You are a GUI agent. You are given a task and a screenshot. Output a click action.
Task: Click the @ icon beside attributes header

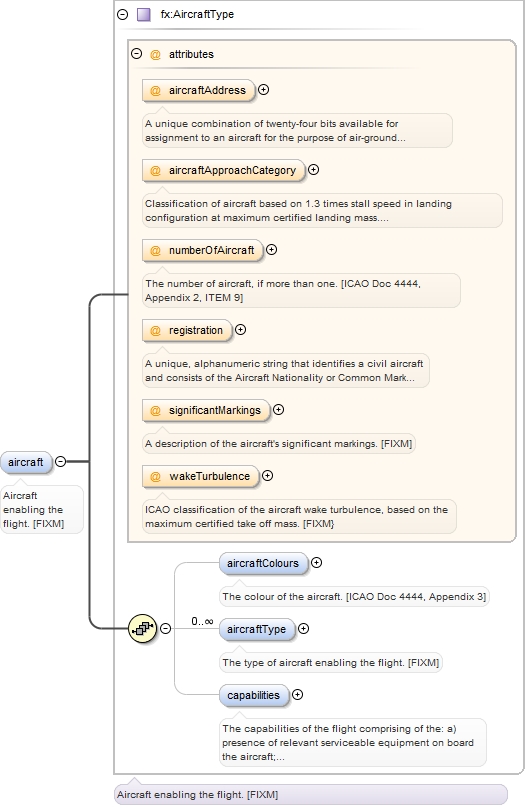point(155,54)
